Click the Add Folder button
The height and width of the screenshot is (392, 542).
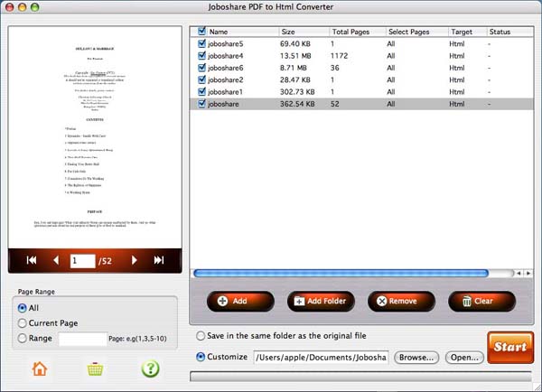(x=322, y=301)
